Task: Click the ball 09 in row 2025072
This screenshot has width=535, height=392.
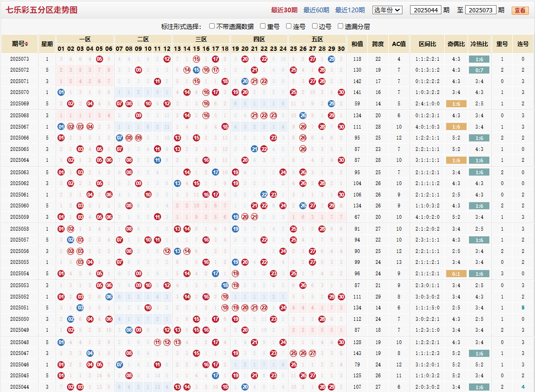Action: pyautogui.click(x=138, y=70)
